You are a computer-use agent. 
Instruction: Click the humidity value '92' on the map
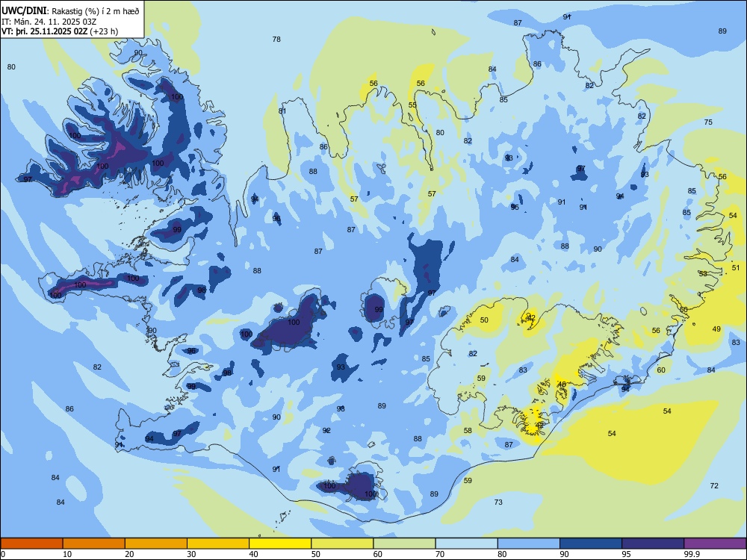326,431
